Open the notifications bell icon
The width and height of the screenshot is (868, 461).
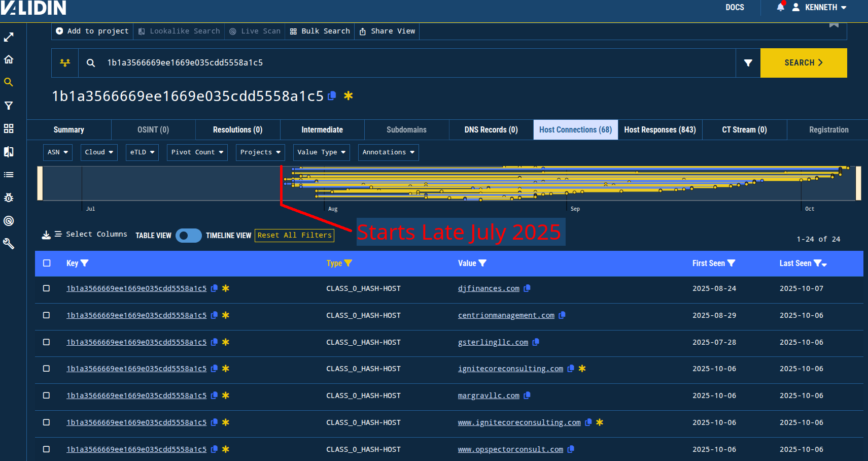point(780,7)
